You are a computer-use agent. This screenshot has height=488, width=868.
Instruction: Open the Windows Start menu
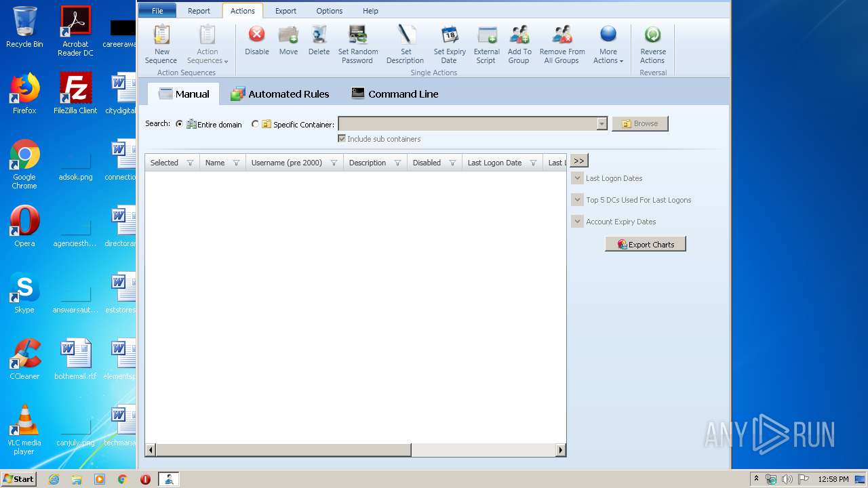click(19, 479)
